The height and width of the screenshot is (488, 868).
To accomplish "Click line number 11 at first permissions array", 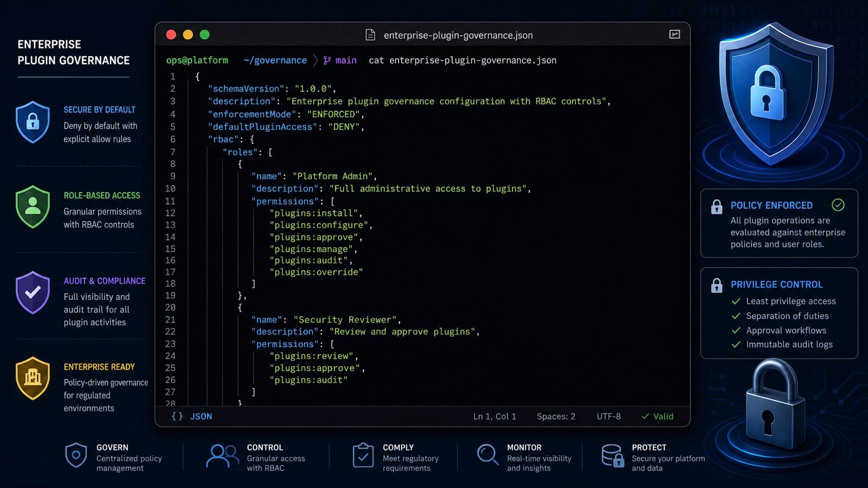I will (x=170, y=201).
